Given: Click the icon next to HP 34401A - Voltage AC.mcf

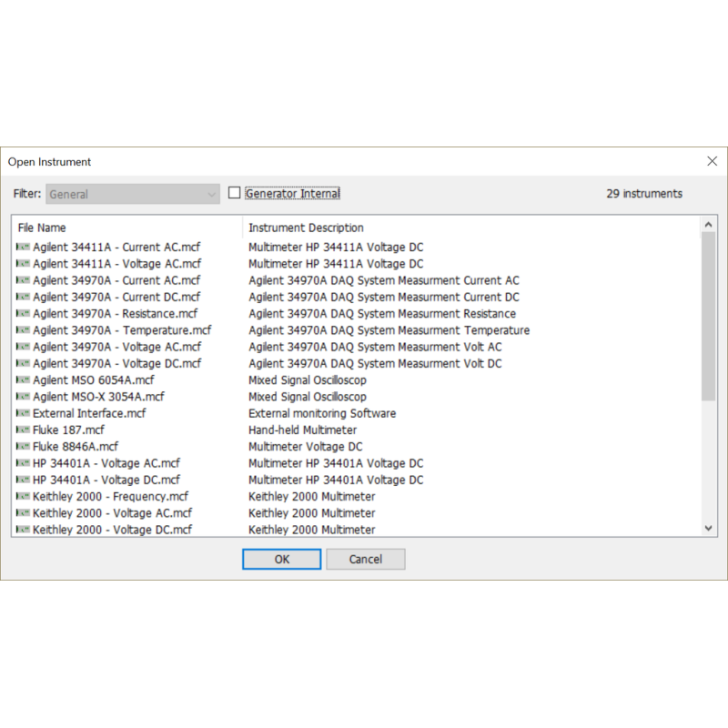Looking at the screenshot, I should [x=24, y=463].
